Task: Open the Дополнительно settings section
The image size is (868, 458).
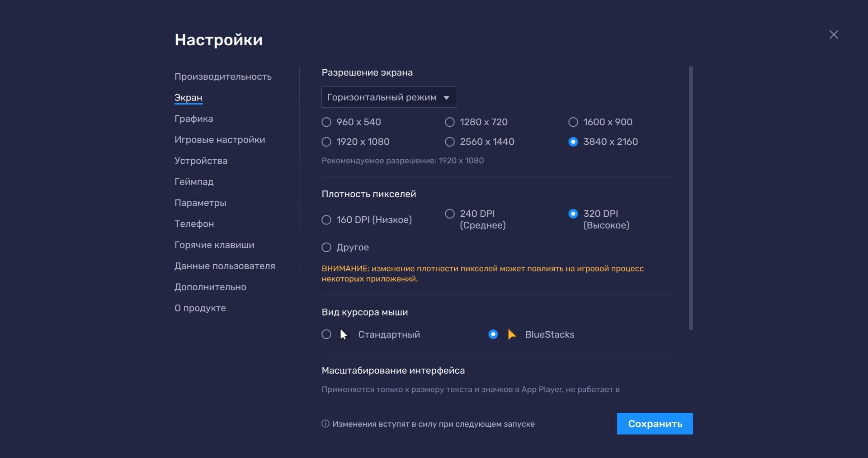Action: (210, 287)
